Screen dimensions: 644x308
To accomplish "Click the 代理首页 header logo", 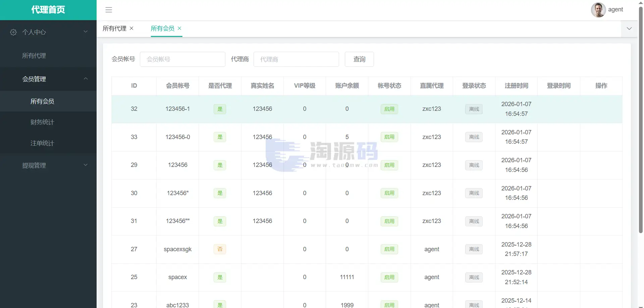I will point(48,10).
